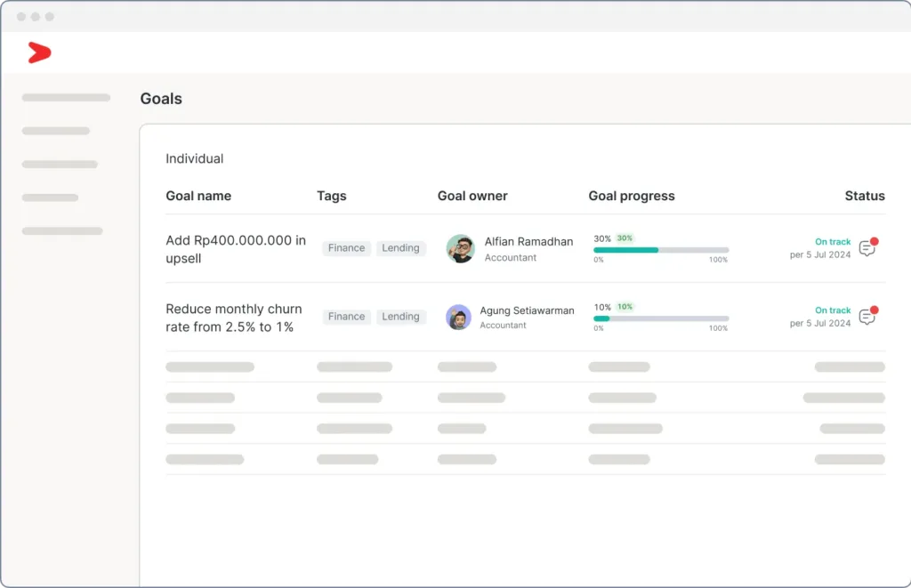This screenshot has width=911, height=588.
Task: Open comments on the churn rate goal
Action: pyautogui.click(x=867, y=318)
